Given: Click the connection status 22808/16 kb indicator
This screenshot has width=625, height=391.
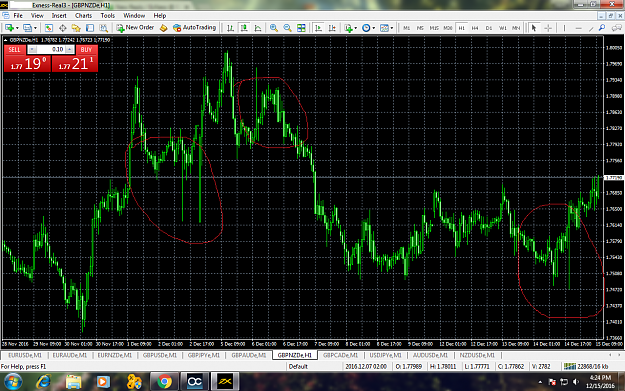Looking at the screenshot, I should click(x=586, y=366).
